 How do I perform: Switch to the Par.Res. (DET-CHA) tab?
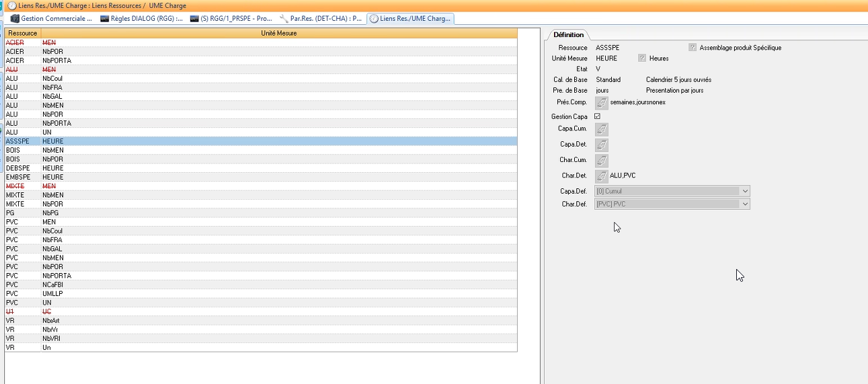click(321, 19)
